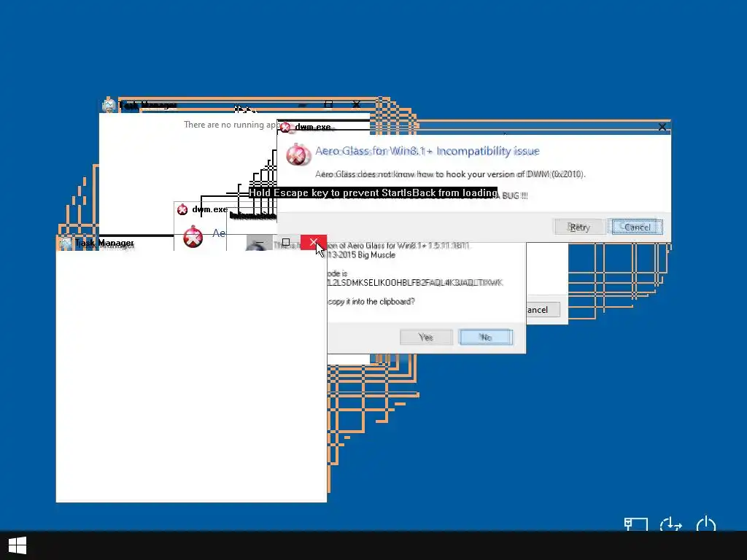Click the Task Manager icon of the lower white window

[66, 244]
